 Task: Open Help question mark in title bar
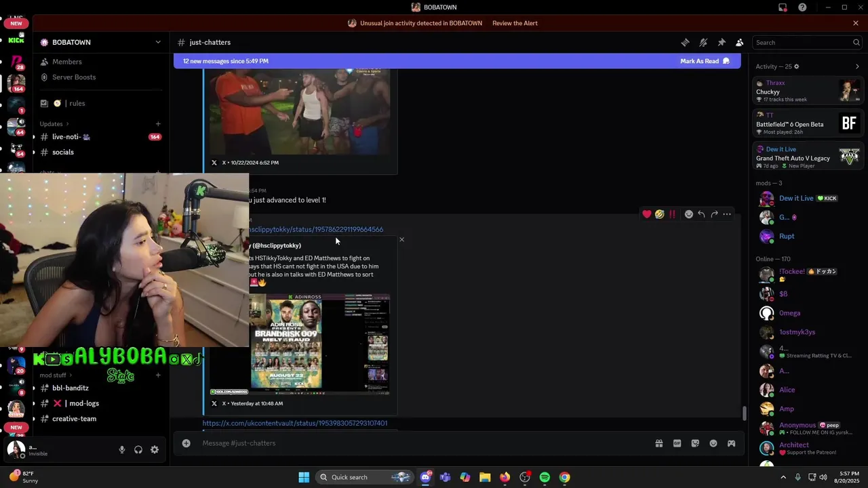click(x=802, y=7)
